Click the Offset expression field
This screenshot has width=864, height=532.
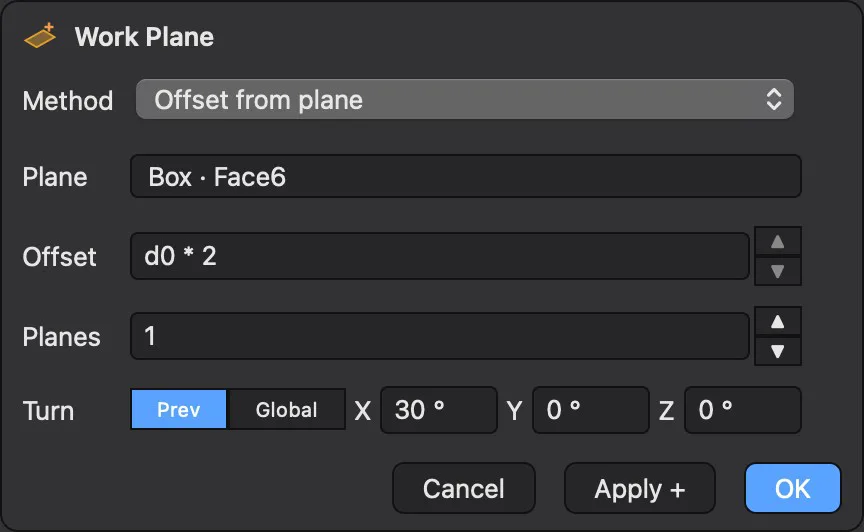[x=440, y=256]
